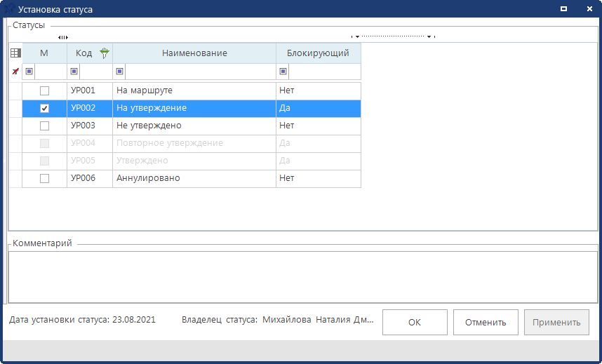The height and width of the screenshot is (364, 602).
Task: Sort by the Наименование column header
Action: pos(194,53)
